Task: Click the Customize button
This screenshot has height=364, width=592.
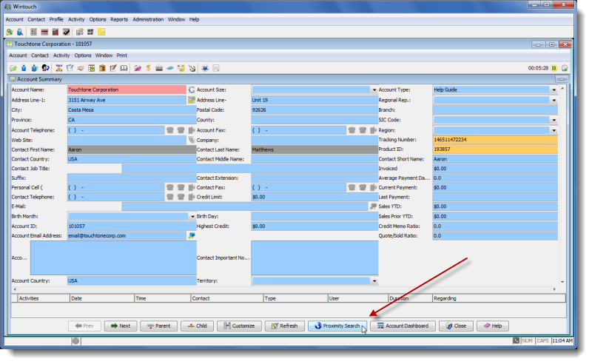Action: [x=239, y=326]
